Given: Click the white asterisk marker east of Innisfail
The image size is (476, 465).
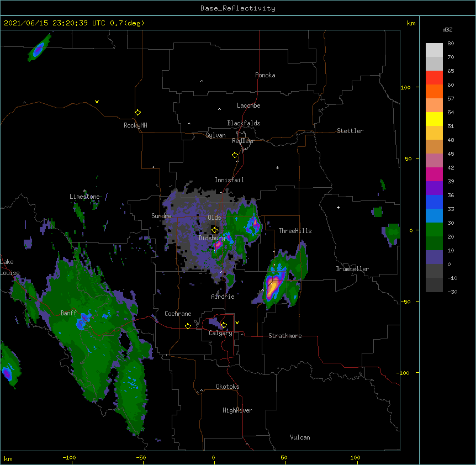Looking at the screenshot, I should point(277,167).
